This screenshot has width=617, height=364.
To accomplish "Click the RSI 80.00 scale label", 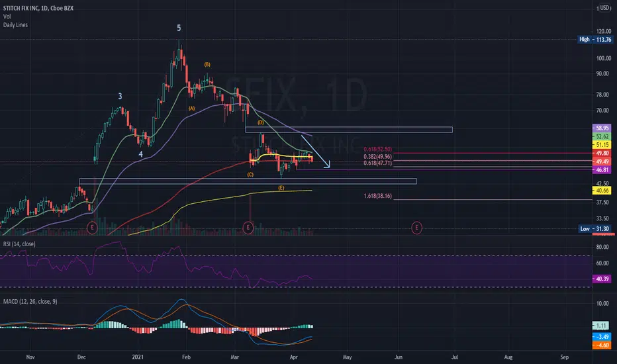I will pyautogui.click(x=602, y=247).
